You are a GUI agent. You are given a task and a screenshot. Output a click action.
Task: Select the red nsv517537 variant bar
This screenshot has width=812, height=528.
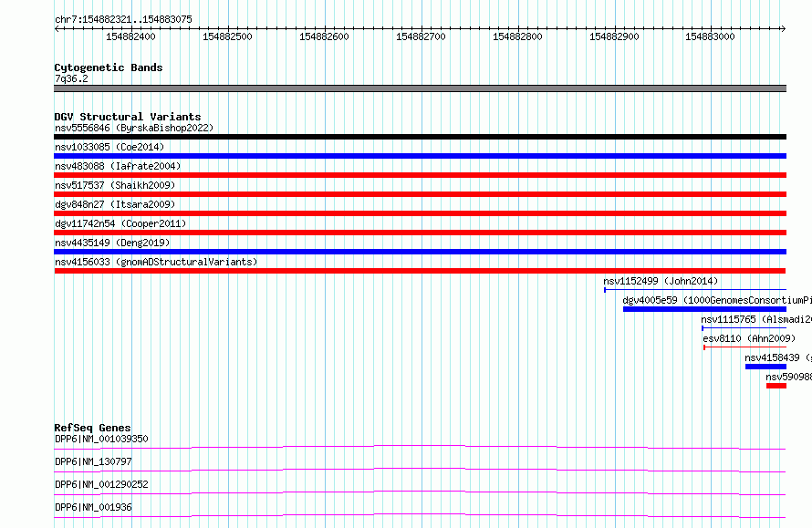coord(420,194)
